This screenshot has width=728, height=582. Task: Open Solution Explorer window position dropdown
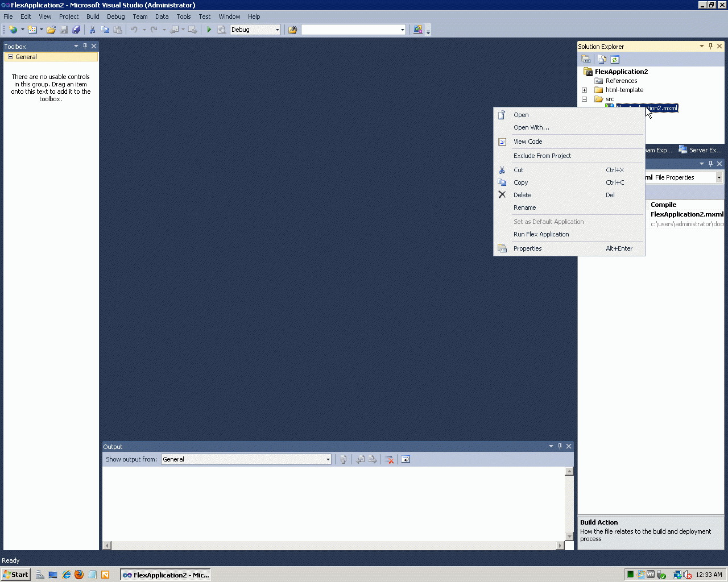pyautogui.click(x=701, y=46)
